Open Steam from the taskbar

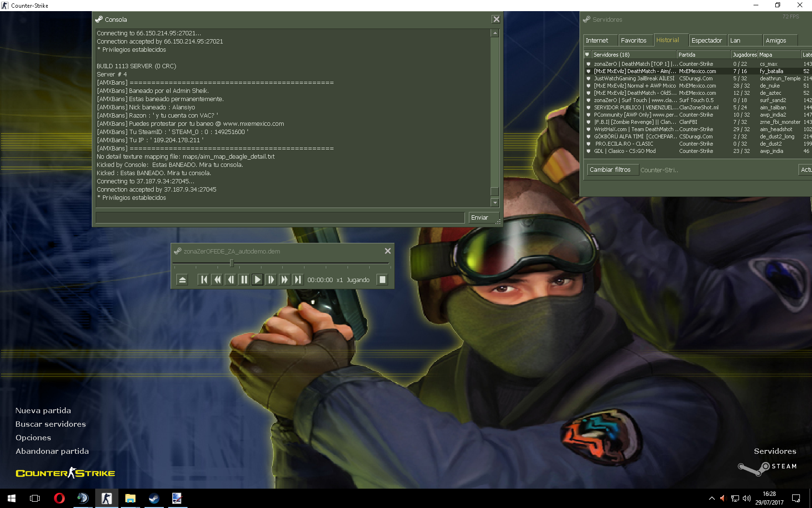point(154,498)
